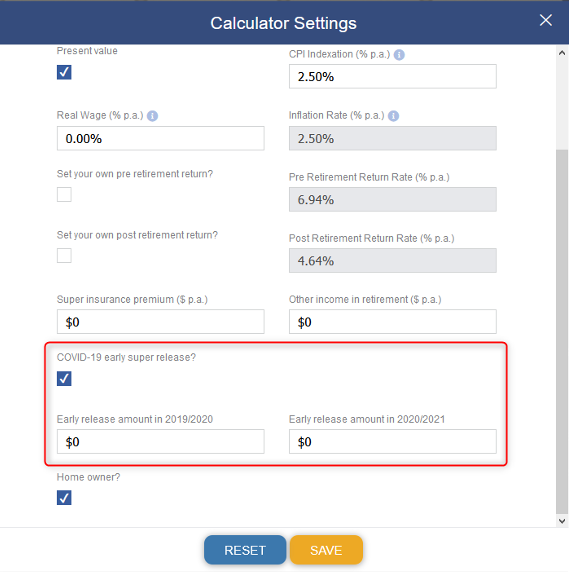Viewport: 569px width, 572px height.
Task: Click Early release amount in 2020/2021 field
Action: click(393, 441)
